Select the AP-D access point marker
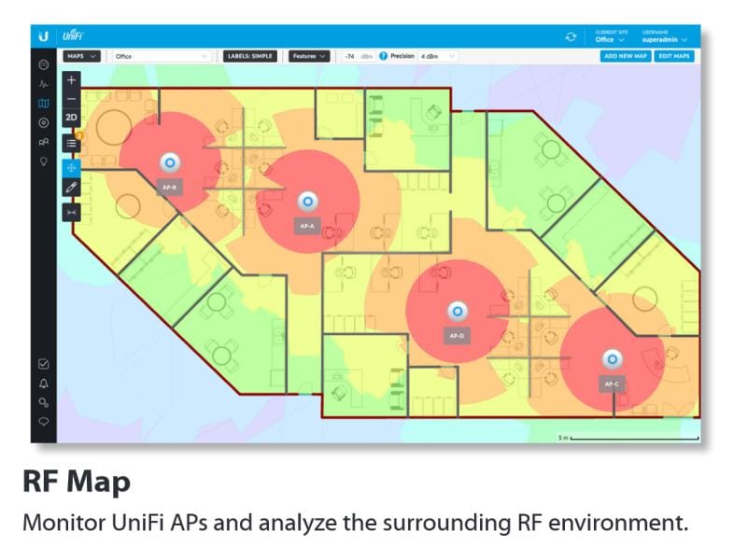The image size is (747, 560). pyautogui.click(x=457, y=312)
